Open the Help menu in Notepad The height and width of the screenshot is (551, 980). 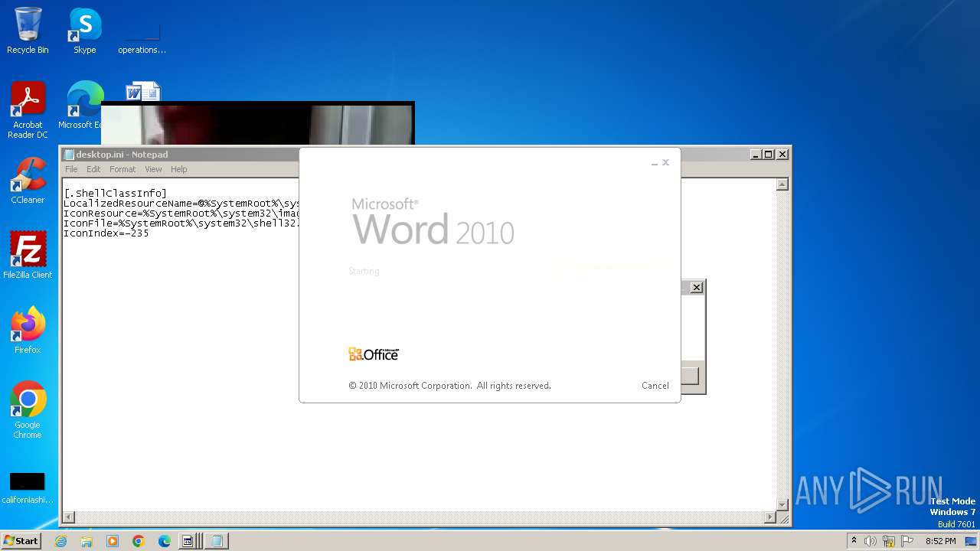coord(178,169)
